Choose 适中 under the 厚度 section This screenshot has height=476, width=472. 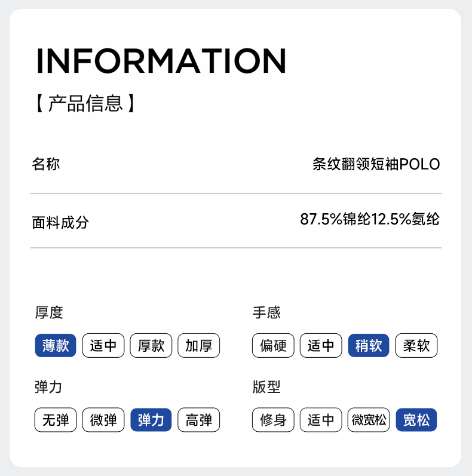103,346
